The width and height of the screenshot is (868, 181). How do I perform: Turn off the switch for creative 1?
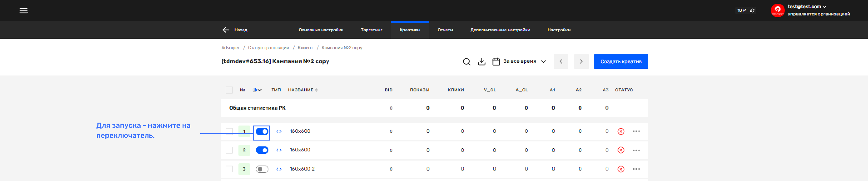(x=262, y=132)
